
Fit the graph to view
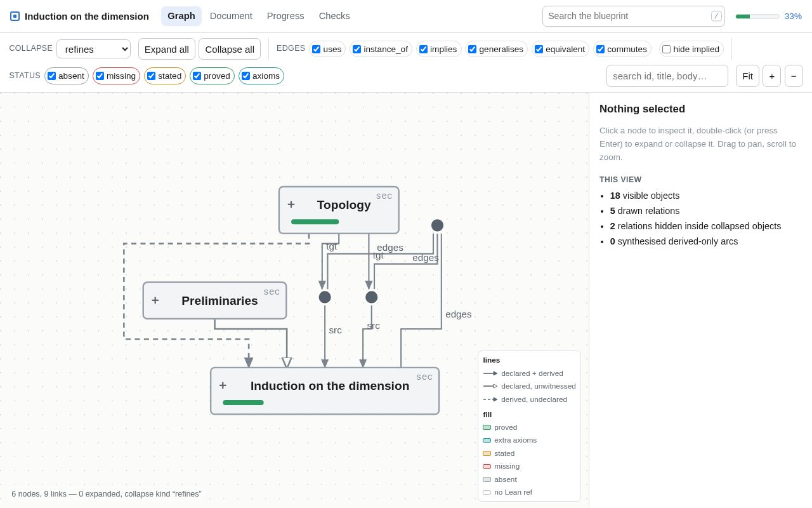pos(747,76)
